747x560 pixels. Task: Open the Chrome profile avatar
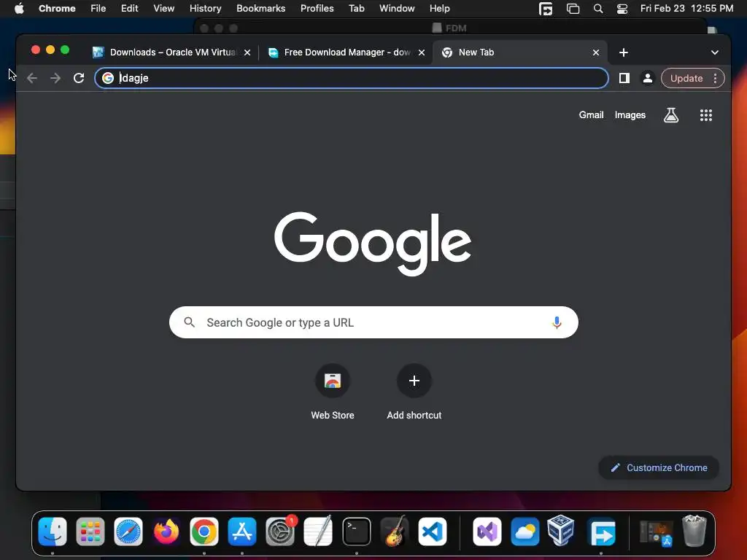click(648, 78)
